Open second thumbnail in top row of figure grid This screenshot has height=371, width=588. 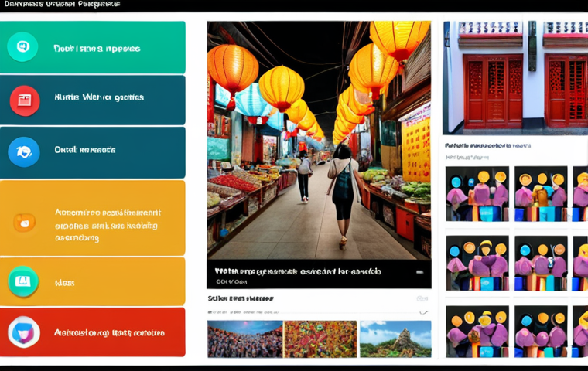point(541,194)
